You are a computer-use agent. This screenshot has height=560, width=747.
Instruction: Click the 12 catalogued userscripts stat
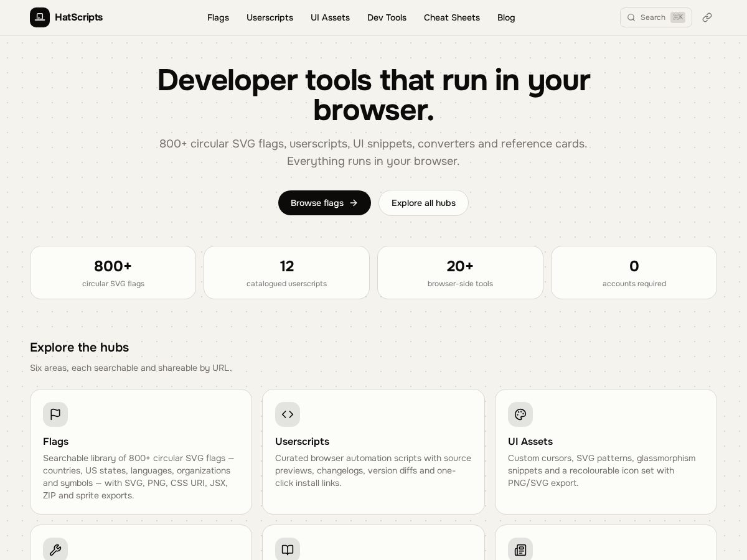[286, 273]
